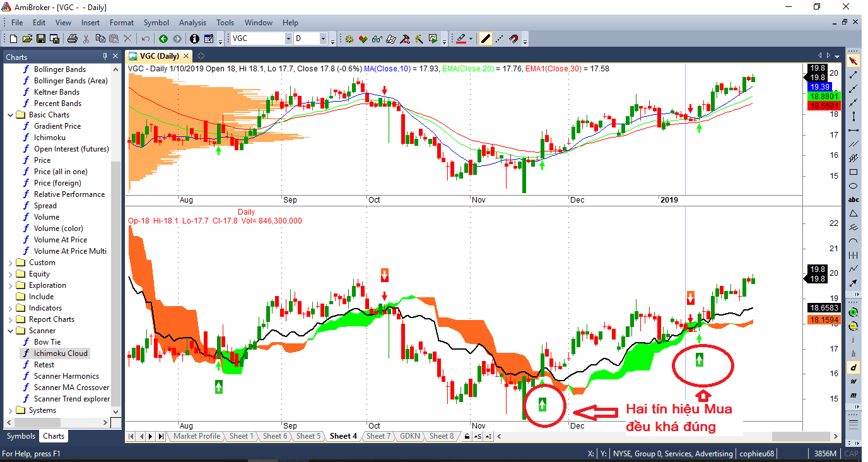Click the Print toolbar icon
The image size is (868, 462).
[73, 38]
